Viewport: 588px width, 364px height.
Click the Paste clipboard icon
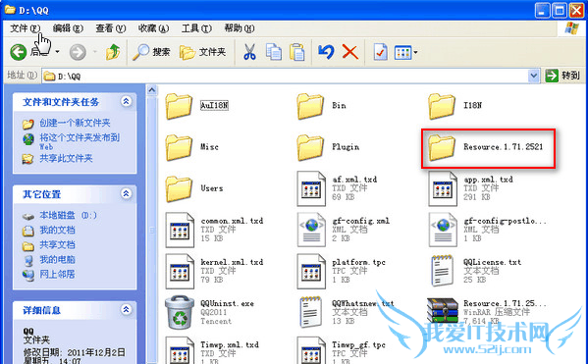(x=297, y=52)
